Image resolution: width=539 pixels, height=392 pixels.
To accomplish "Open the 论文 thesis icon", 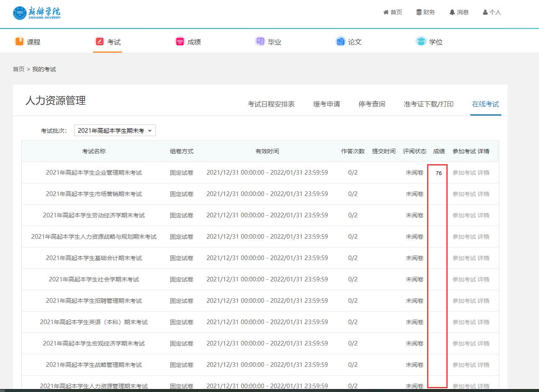I will coord(340,41).
